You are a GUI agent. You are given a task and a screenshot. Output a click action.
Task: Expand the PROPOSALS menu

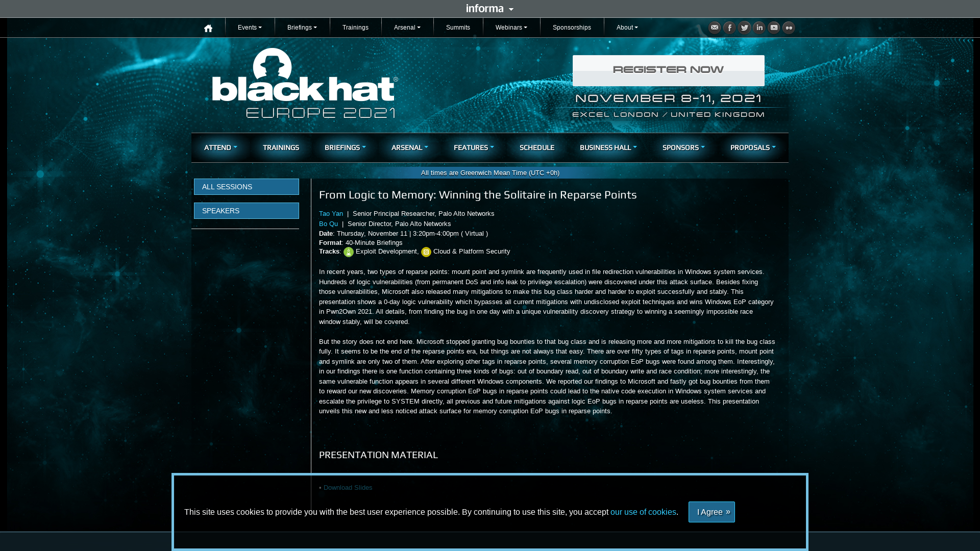(x=753, y=147)
